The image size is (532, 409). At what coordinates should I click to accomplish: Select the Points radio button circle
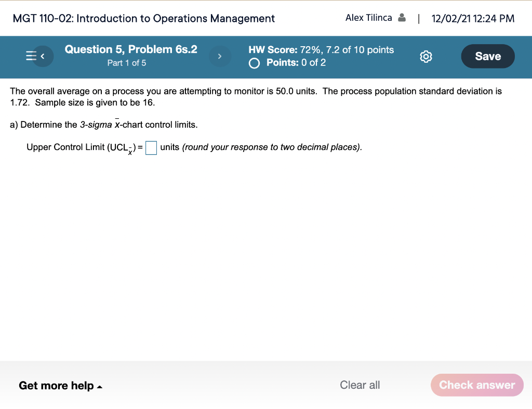coord(254,63)
